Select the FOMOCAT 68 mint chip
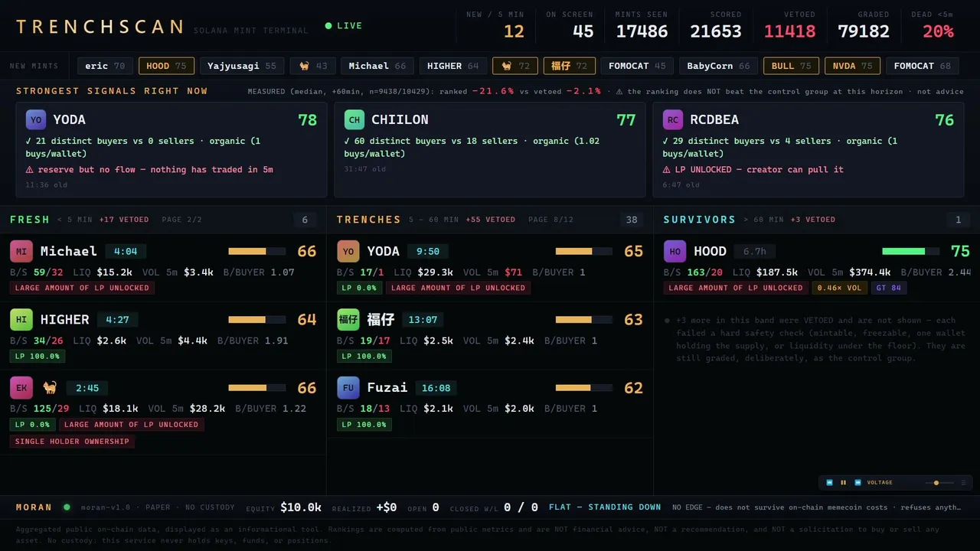Viewport: 980px width, 551px height. coord(923,66)
